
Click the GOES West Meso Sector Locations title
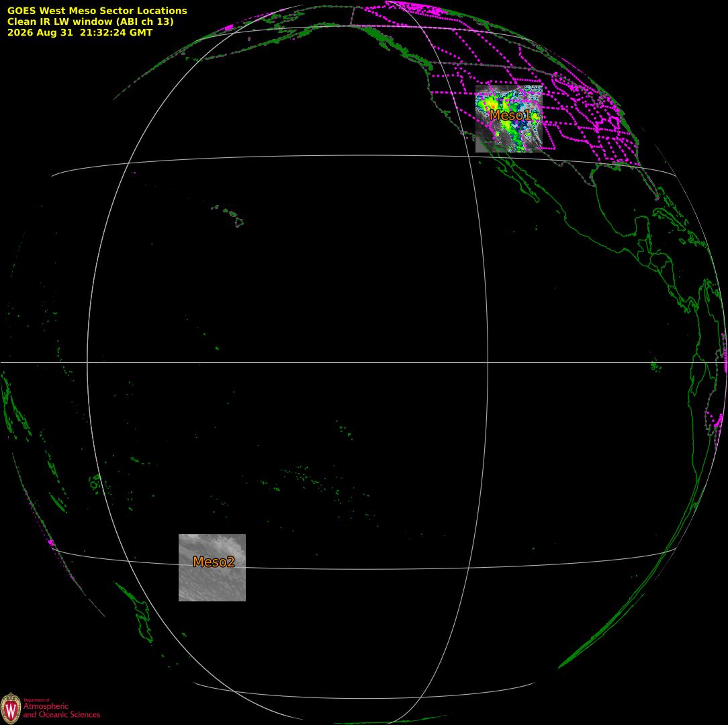click(x=97, y=11)
